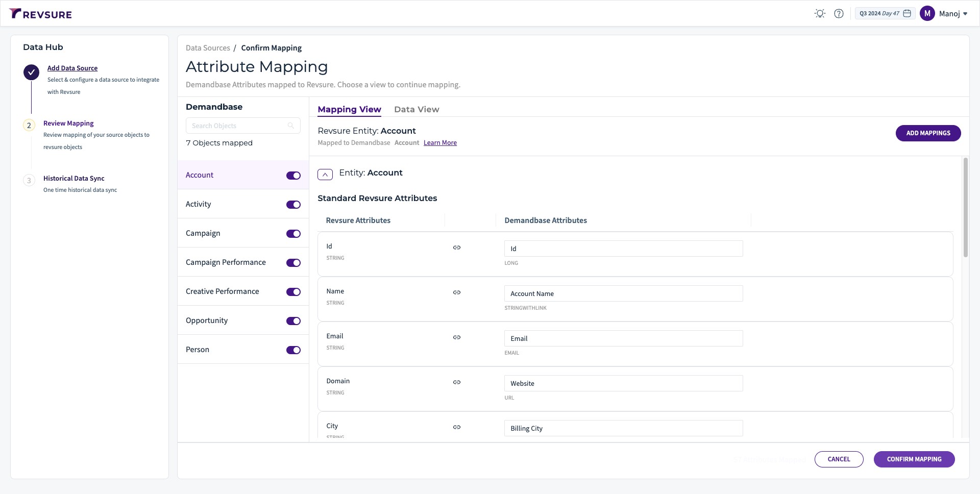Screen dimensions: 980x494
Task: Select Activity in the objects list
Action: point(243,204)
